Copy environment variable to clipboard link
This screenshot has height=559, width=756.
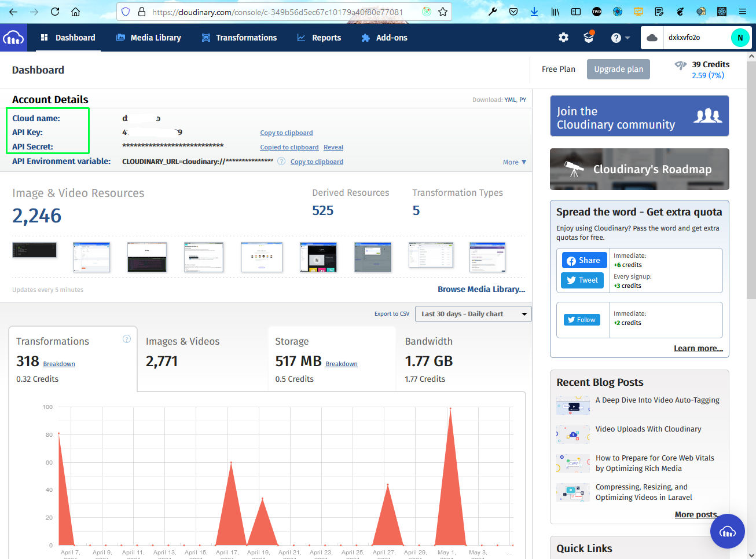[317, 162]
